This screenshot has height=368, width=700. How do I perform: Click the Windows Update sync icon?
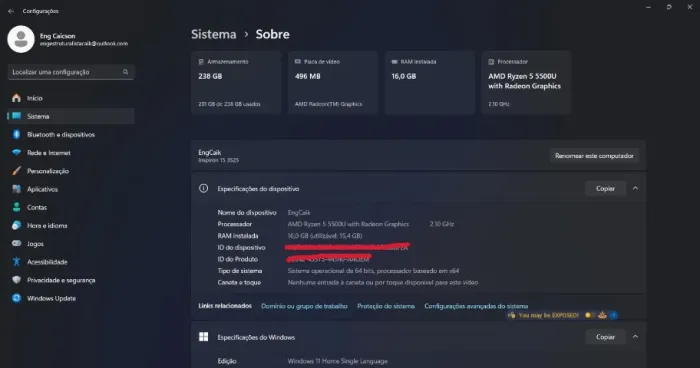click(17, 298)
